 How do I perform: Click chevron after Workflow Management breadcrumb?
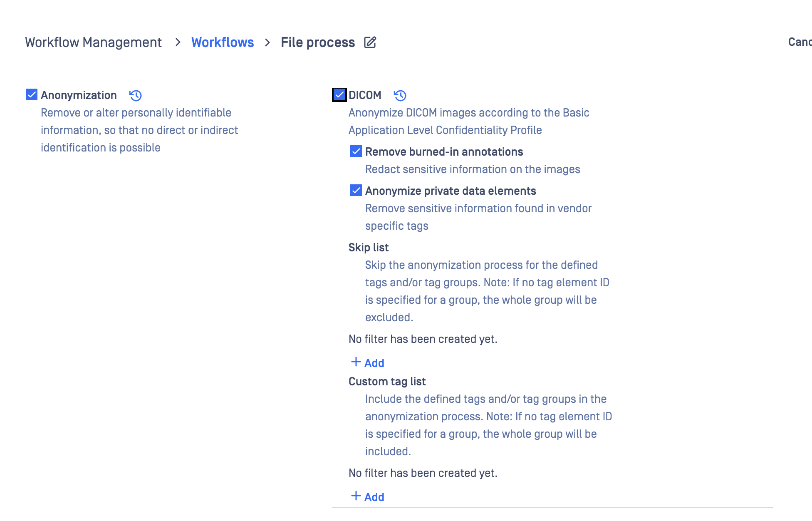click(178, 42)
